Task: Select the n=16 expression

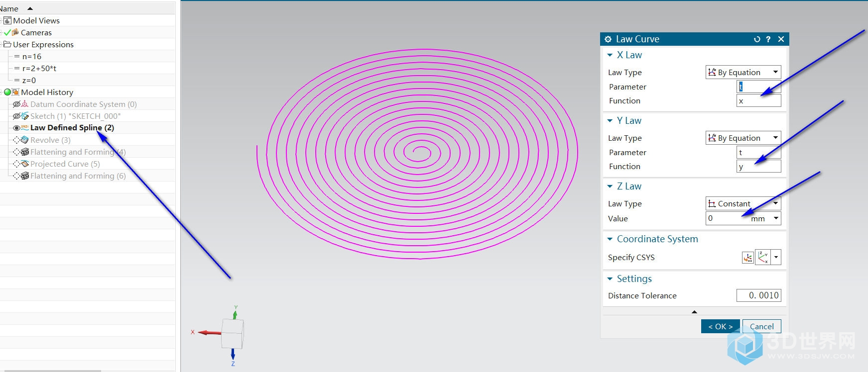Action: click(x=32, y=56)
